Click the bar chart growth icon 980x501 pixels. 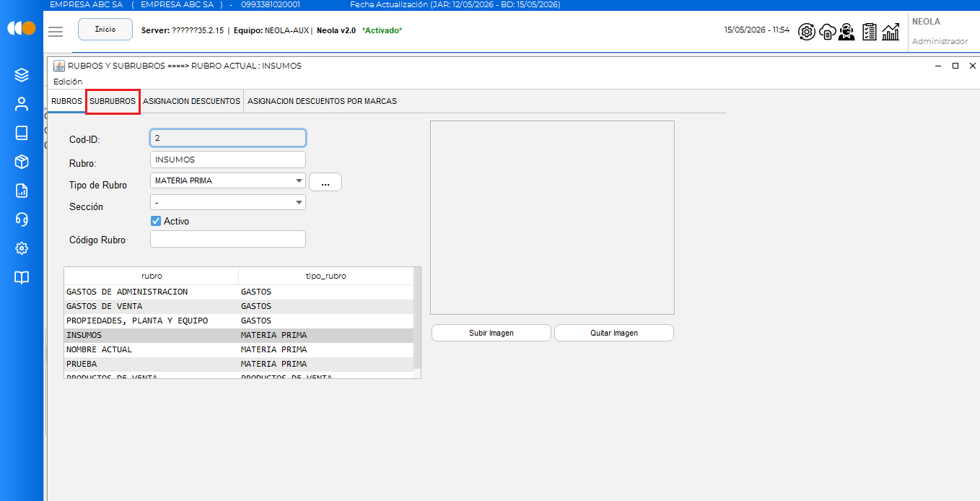[x=891, y=32]
